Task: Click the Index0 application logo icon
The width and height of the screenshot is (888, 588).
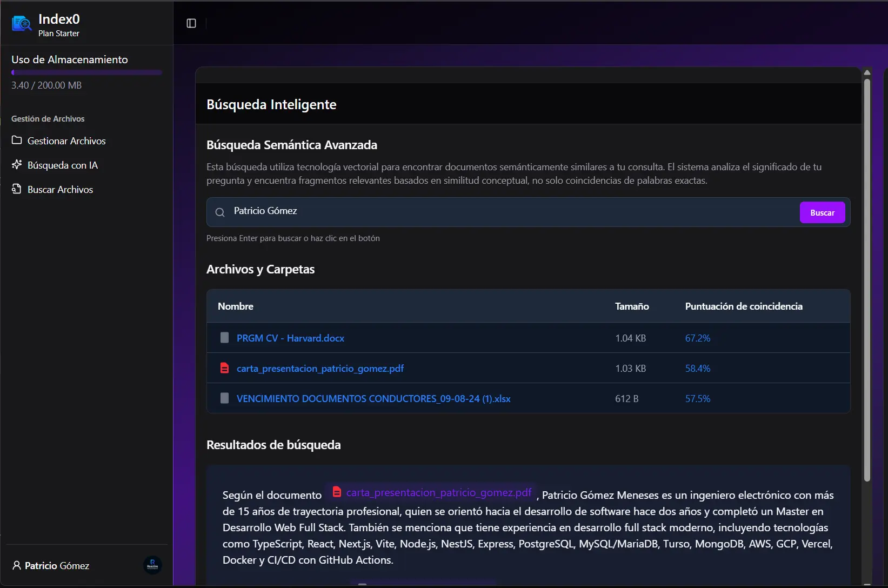Action: [22, 23]
